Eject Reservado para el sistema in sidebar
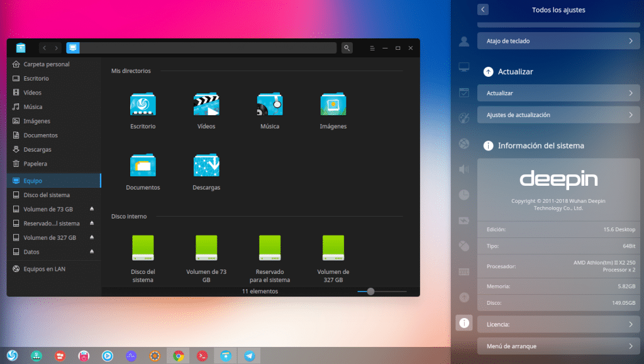644x364 pixels. (92, 223)
